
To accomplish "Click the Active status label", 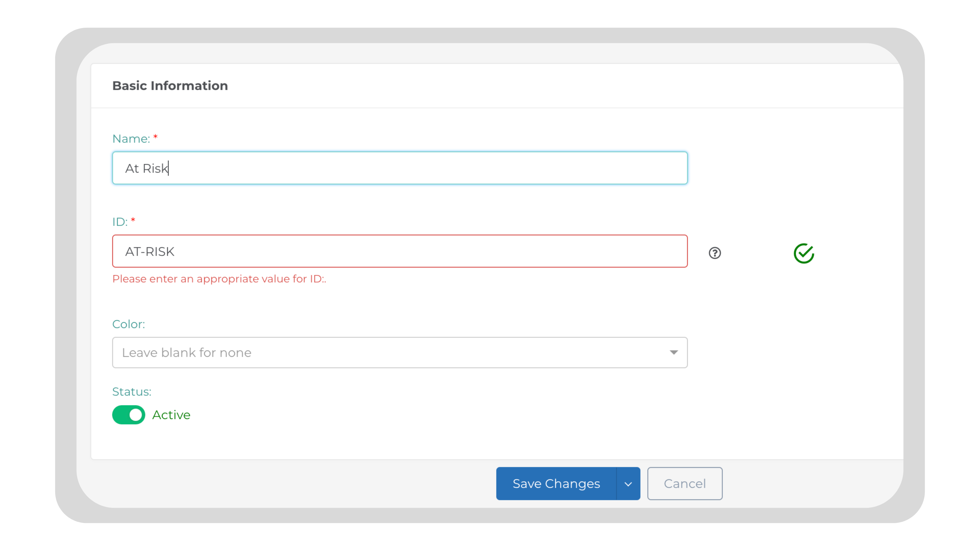I will pos(171,415).
